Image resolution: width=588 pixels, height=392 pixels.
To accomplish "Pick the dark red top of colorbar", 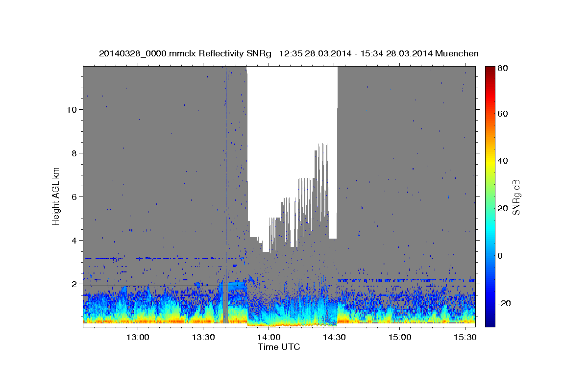I will click(490, 70).
